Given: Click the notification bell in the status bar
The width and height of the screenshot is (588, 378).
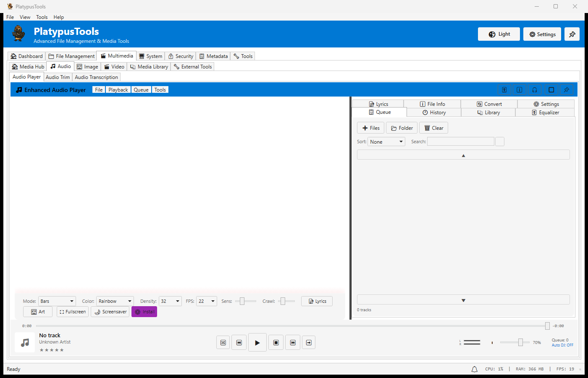Looking at the screenshot, I should click(x=474, y=369).
